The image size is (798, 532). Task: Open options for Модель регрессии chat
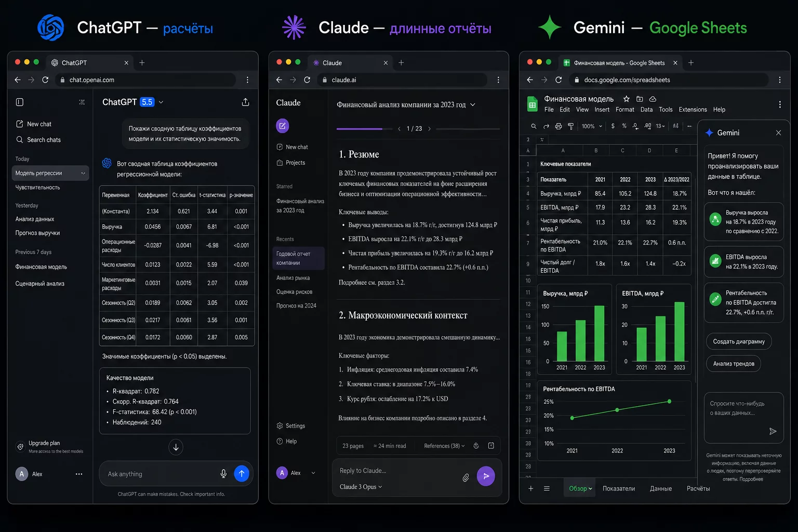click(83, 173)
